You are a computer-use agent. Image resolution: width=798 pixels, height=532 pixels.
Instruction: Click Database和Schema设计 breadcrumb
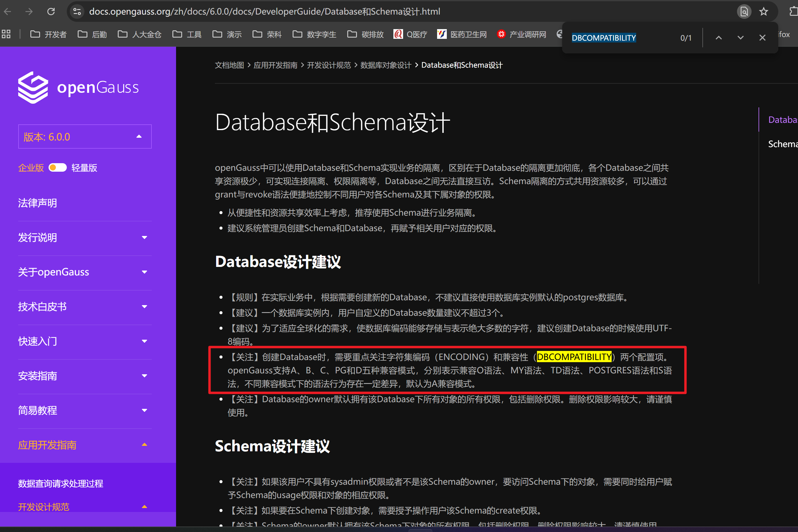[x=462, y=65]
